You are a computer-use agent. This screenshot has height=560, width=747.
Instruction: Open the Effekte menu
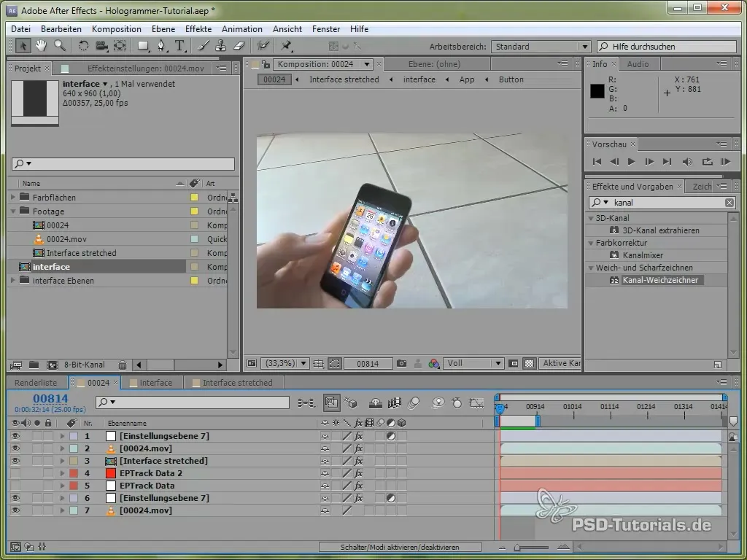[x=198, y=29]
